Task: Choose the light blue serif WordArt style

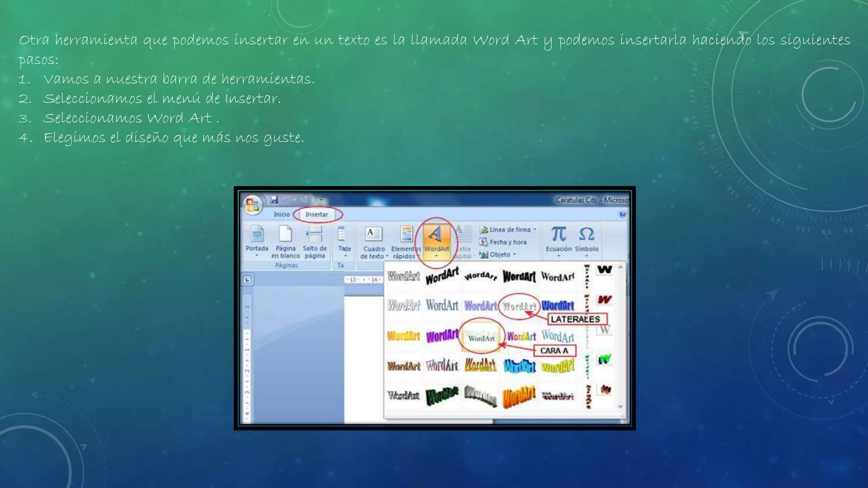Action: 558,335
